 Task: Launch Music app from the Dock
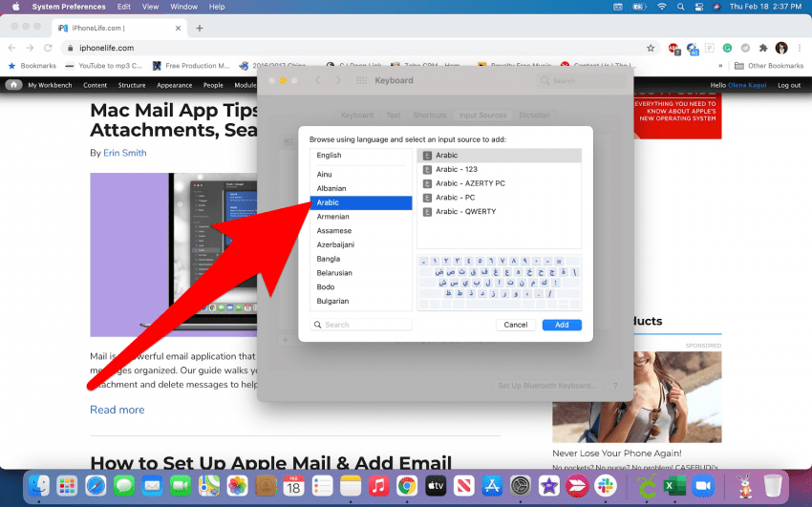[378, 486]
